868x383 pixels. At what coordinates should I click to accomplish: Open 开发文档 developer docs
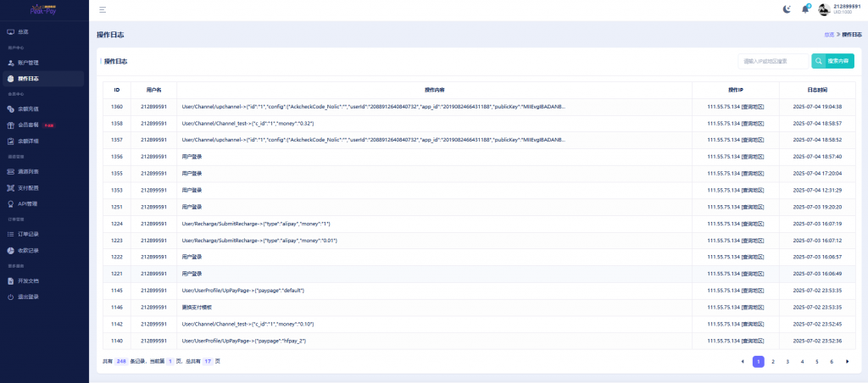[28, 280]
